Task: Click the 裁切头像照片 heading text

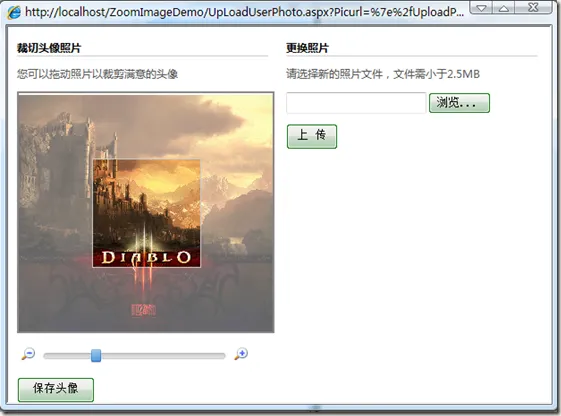Action: [49, 48]
